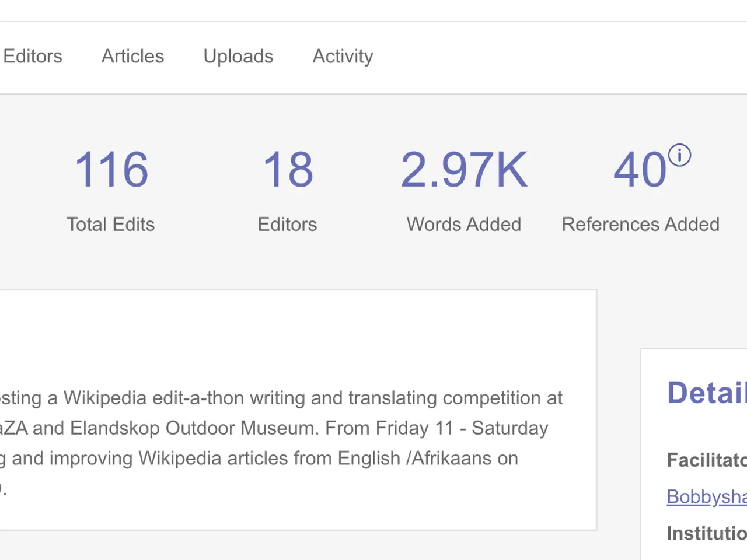Click the 2.97K words figure

point(464,170)
